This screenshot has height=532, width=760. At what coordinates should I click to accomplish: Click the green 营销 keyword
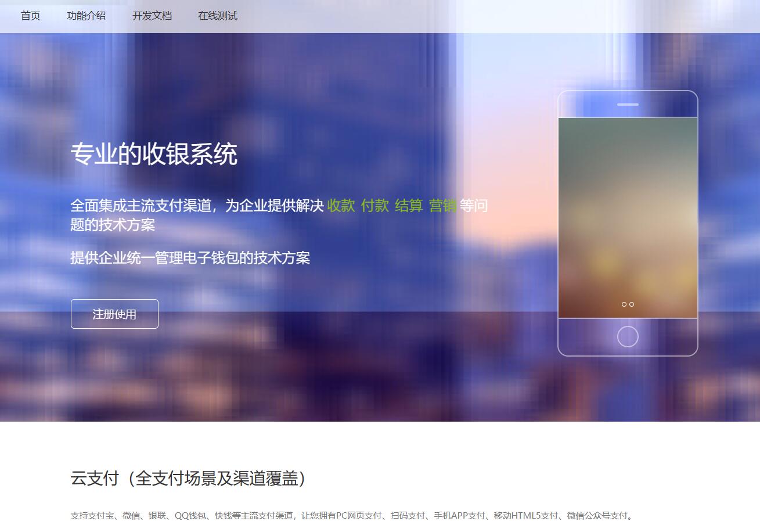442,206
